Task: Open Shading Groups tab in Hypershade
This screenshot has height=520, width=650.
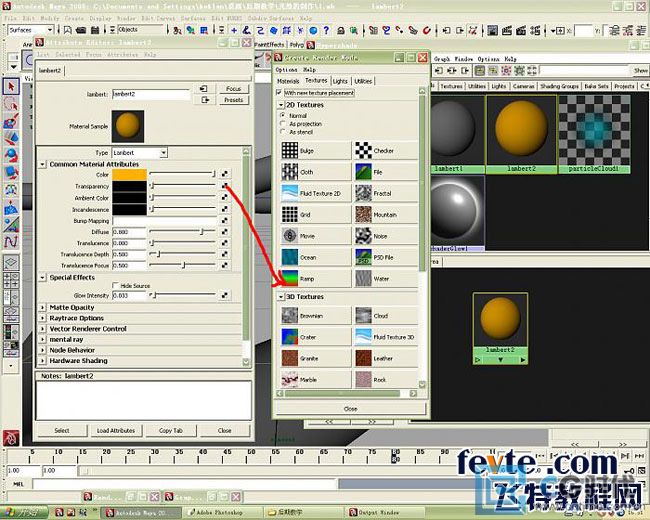Action: [559, 86]
